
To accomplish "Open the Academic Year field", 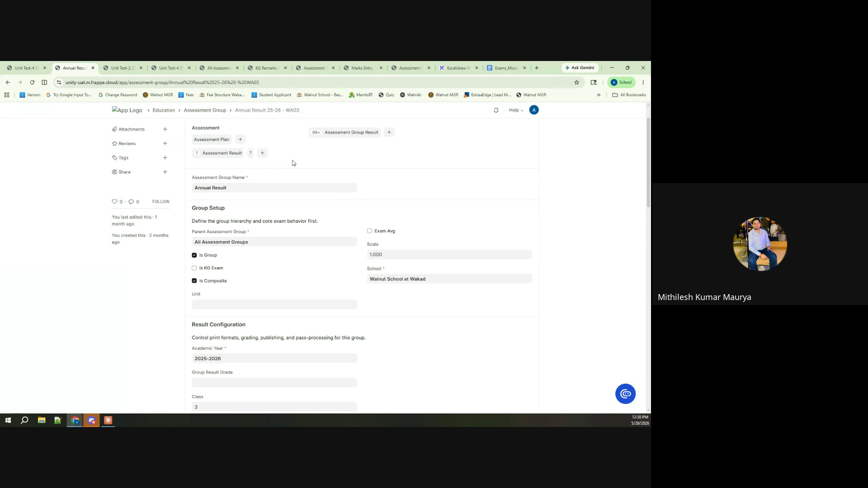I will [x=274, y=359].
